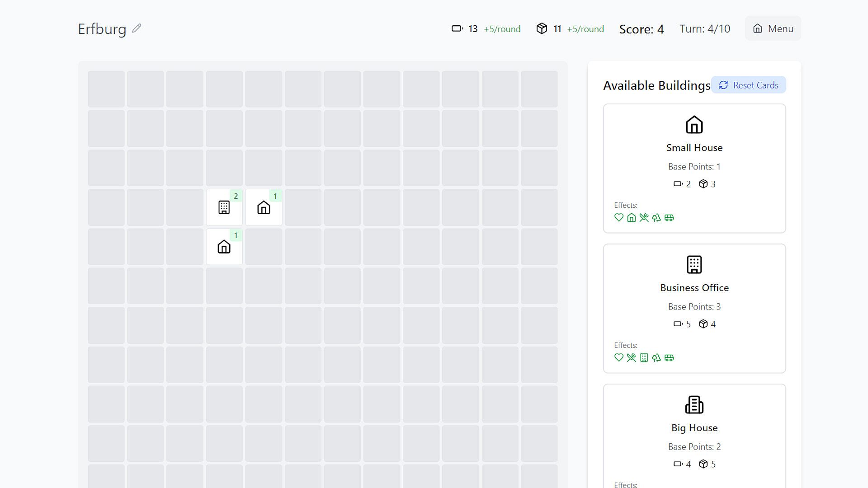Click the bus effect icon on Small House card
The height and width of the screenshot is (488, 868).
tap(669, 218)
